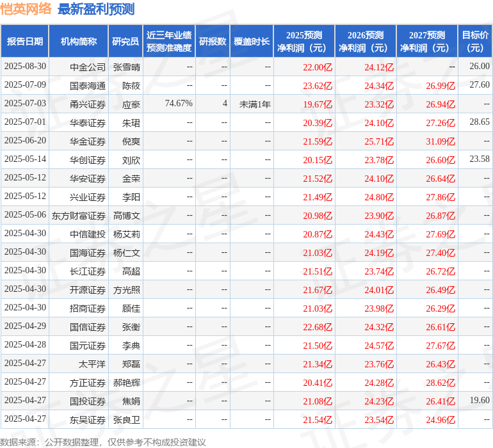493x448 pixels.
Task: Sort by the 报告日期 column header
Action: 25,42
